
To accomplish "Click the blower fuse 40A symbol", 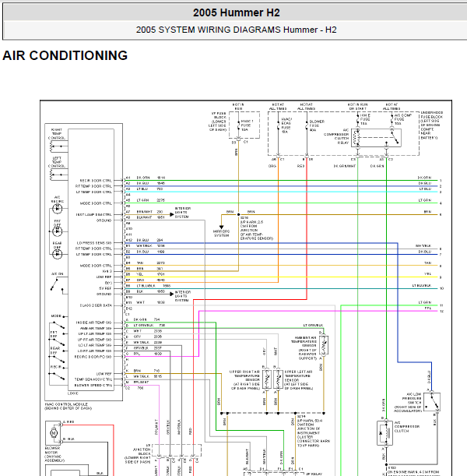I will click(x=307, y=125).
